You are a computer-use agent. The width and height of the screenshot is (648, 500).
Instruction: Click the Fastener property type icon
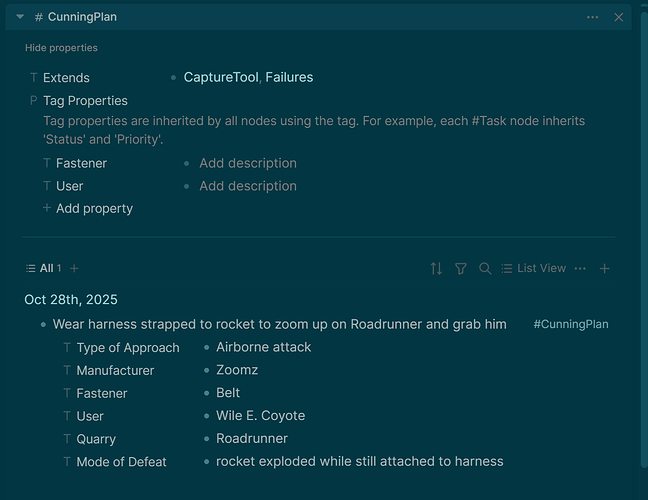pyautogui.click(x=47, y=163)
